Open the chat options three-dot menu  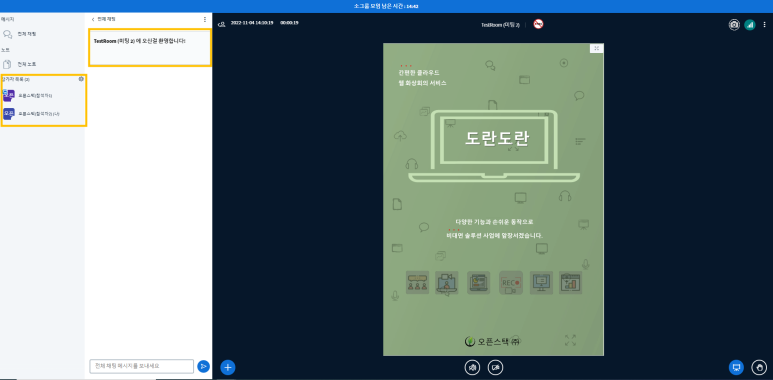[x=205, y=19]
